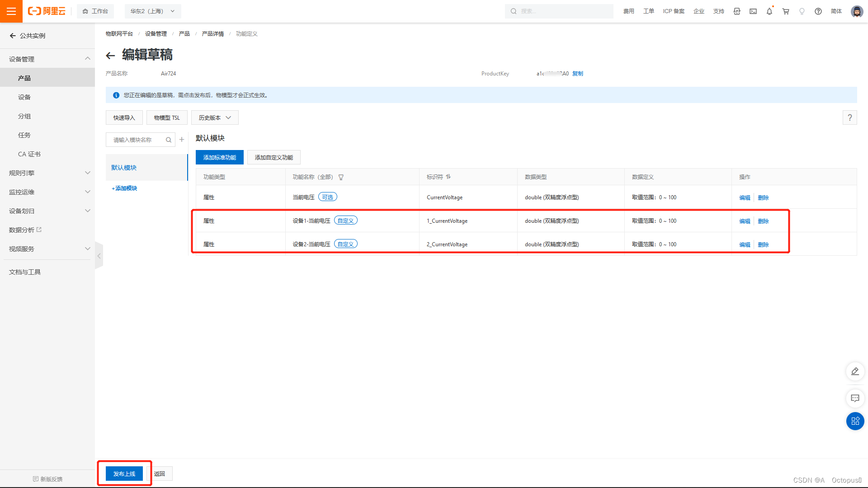Click the top search input field
The image size is (868, 488).
click(559, 11)
